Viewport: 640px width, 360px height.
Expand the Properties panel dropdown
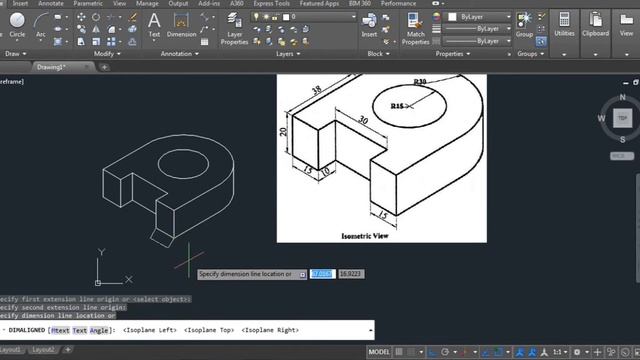pos(453,54)
